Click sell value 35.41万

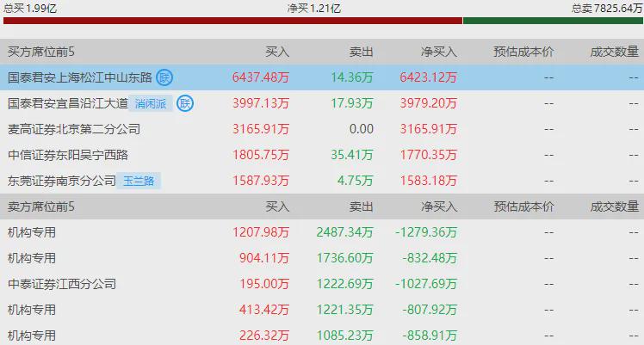click(x=352, y=155)
